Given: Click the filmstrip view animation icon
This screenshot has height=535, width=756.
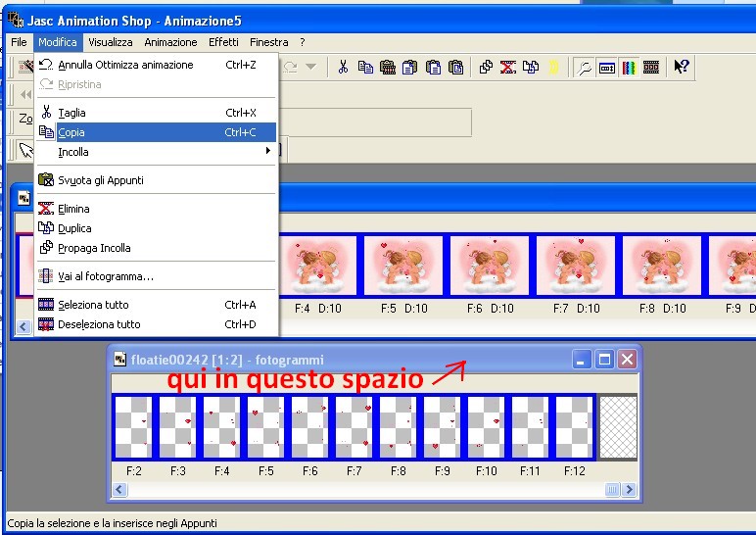Looking at the screenshot, I should point(651,67).
